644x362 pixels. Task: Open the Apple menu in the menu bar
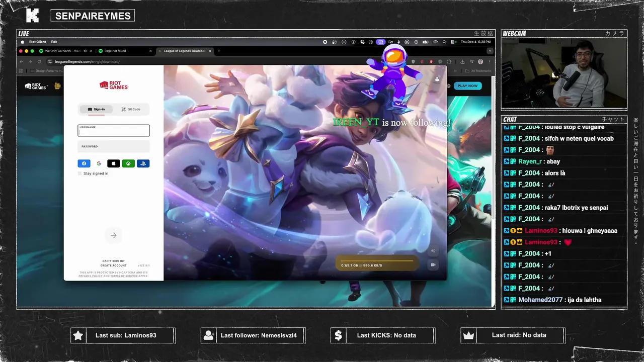click(22, 42)
